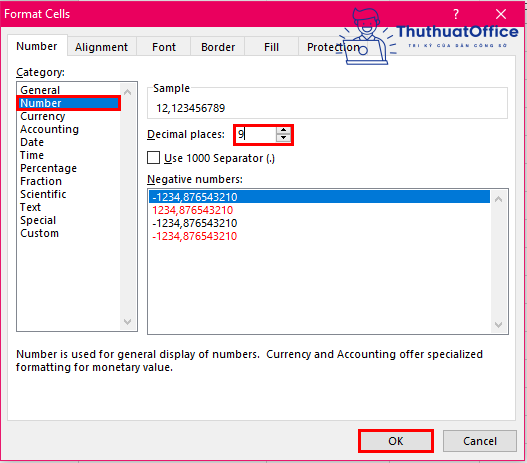Close the Format Cells dialog
527x463 pixels.
[501, 14]
